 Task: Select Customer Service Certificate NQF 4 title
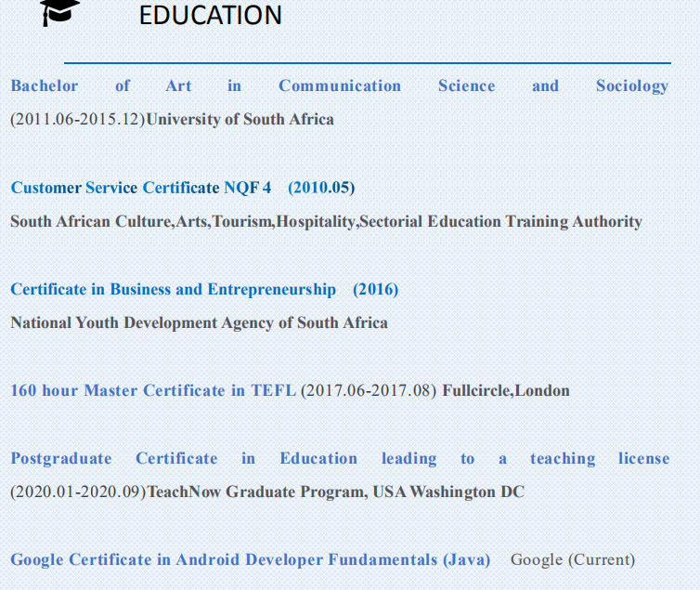click(x=141, y=188)
